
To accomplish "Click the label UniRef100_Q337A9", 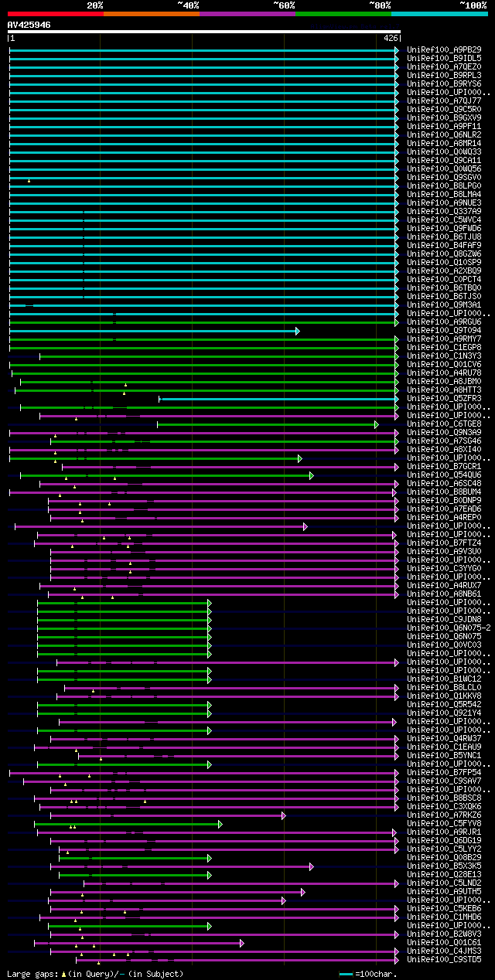I will 444,212.
